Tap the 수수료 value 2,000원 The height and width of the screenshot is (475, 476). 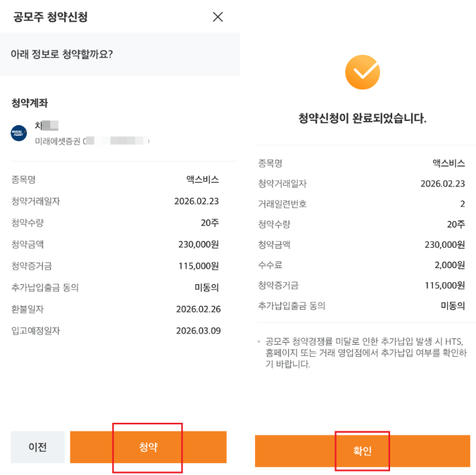click(449, 265)
